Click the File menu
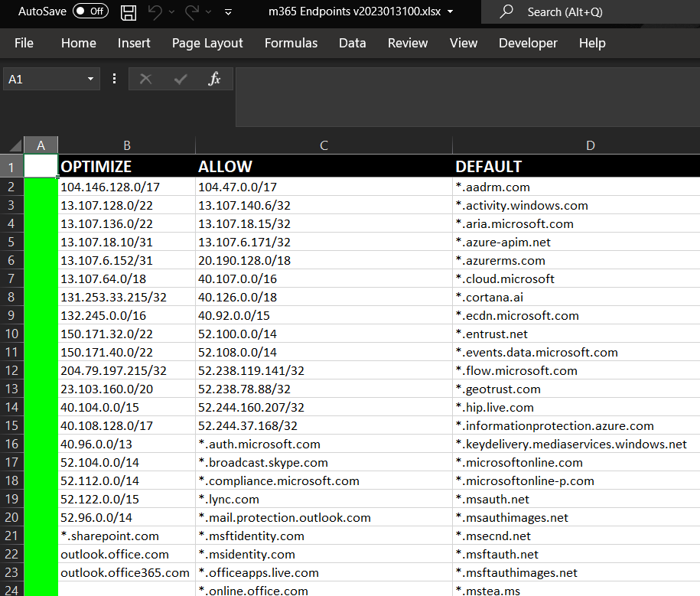 (x=24, y=44)
